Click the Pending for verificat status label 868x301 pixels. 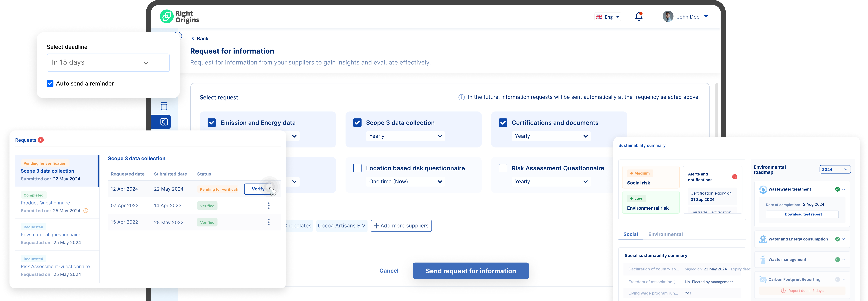pos(218,189)
